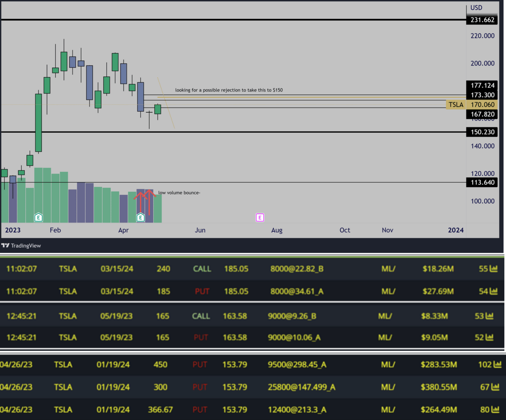Click the Apr label on time axis
This screenshot has width=506, height=420.
pos(124,230)
